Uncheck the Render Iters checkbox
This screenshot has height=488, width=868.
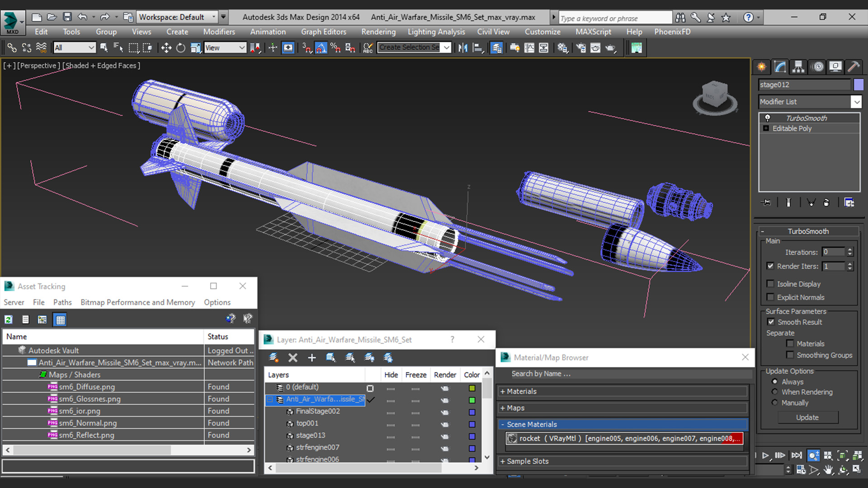pos(770,266)
